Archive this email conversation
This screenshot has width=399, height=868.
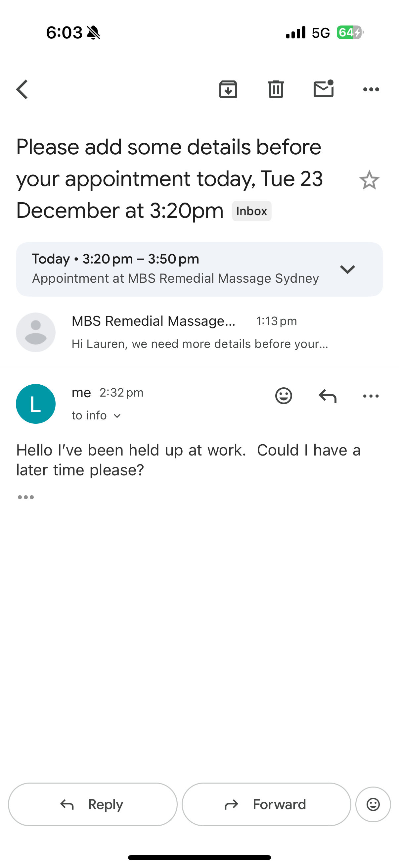[228, 90]
